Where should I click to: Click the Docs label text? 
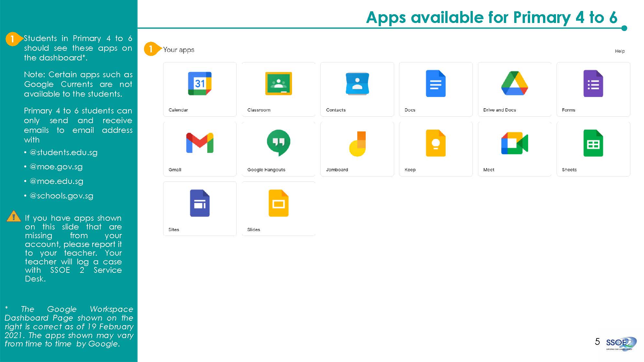pos(410,110)
